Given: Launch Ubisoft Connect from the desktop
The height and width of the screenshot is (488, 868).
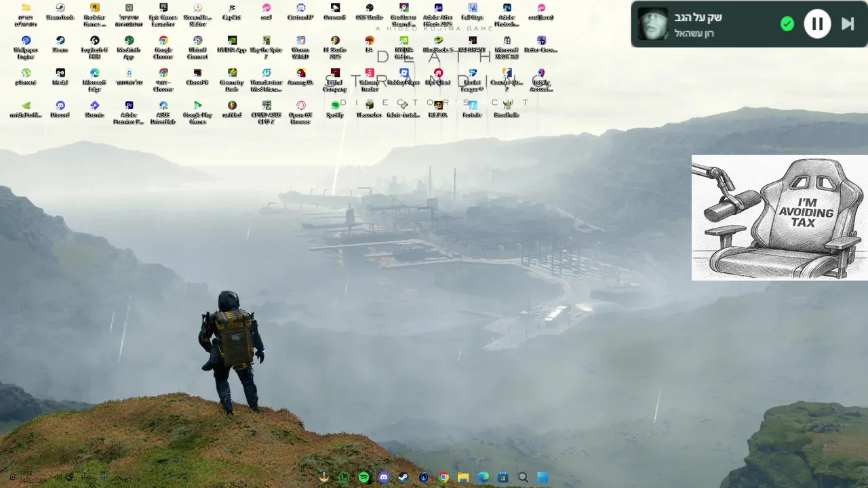Looking at the screenshot, I should (x=197, y=45).
